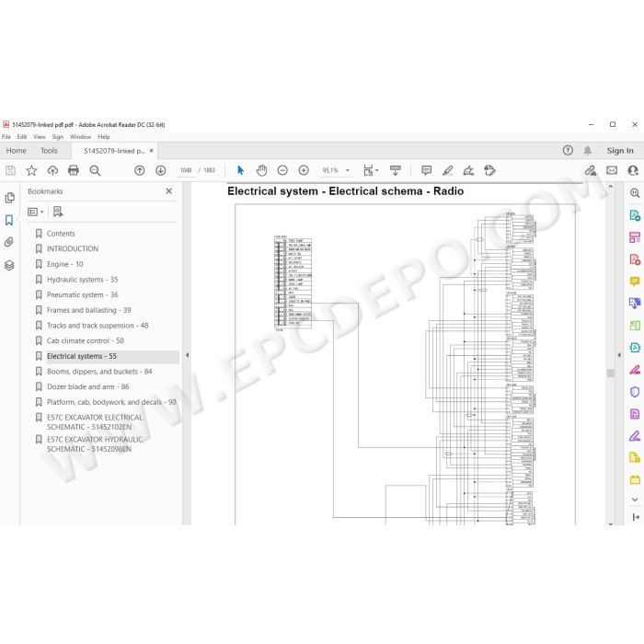The width and height of the screenshot is (644, 644).
Task: Open the Sign menu
Action: pyautogui.click(x=57, y=137)
